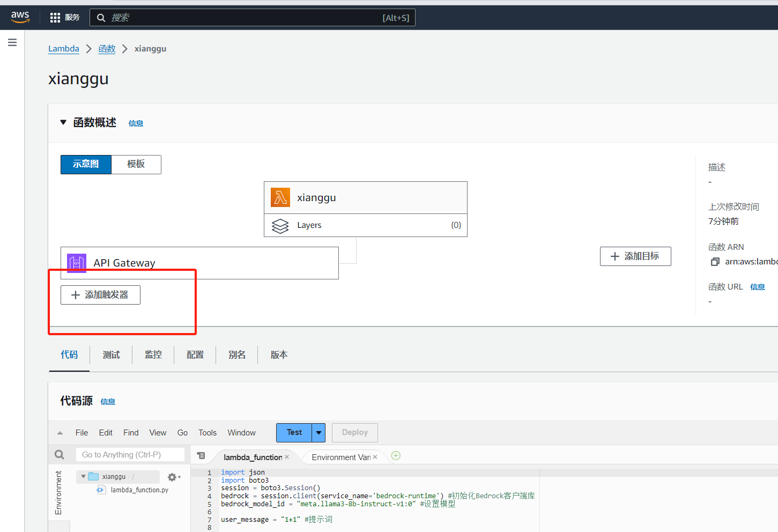The width and height of the screenshot is (778, 532).
Task: Open the Tools menu in code editor
Action: tap(208, 433)
